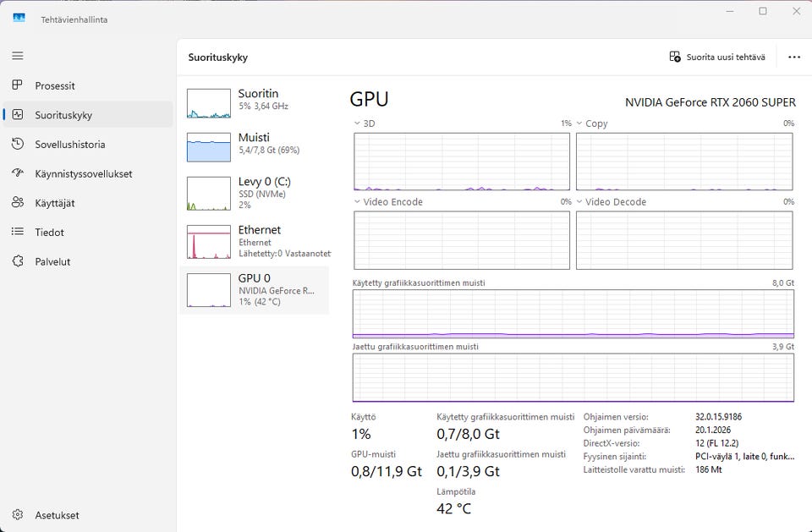Change the Video Encode graph dropdown
The height and width of the screenshot is (532, 812).
tap(358, 202)
